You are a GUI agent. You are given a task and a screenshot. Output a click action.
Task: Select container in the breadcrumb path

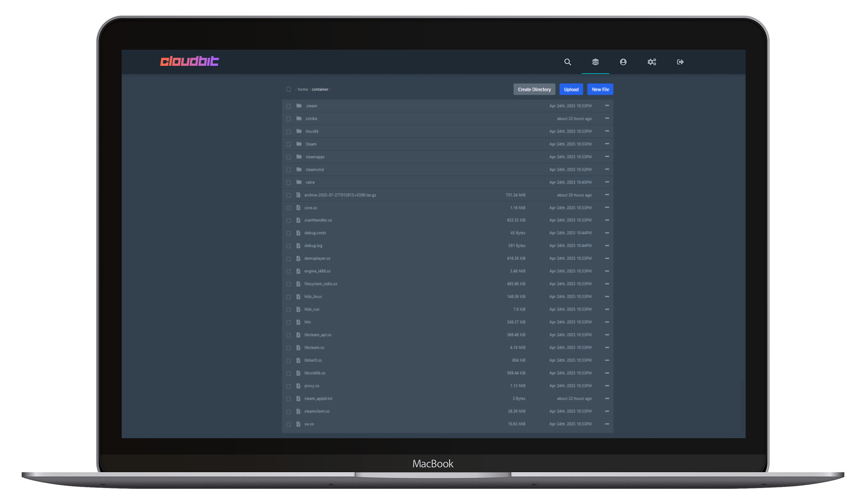coord(320,90)
